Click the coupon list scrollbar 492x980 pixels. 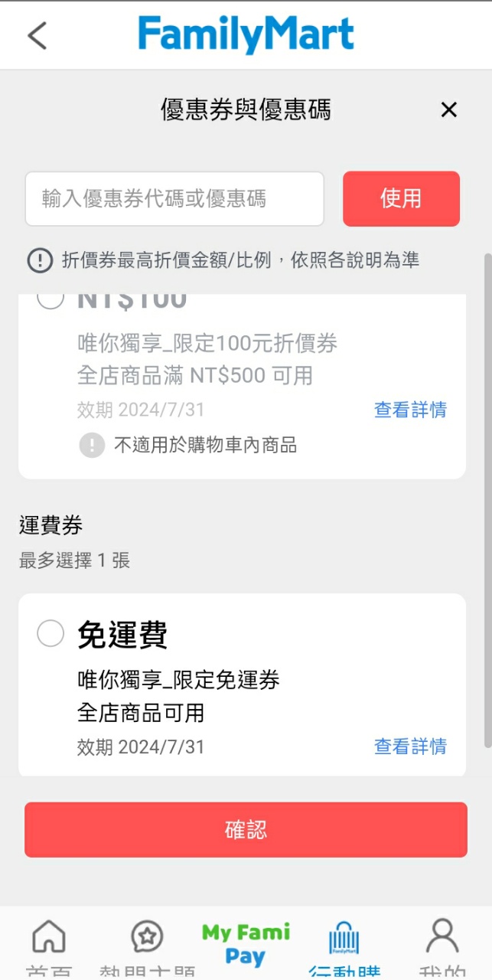487,498
